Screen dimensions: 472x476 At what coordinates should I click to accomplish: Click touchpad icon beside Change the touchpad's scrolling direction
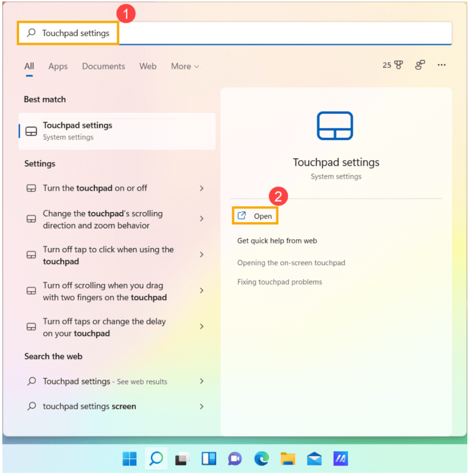(x=31, y=219)
